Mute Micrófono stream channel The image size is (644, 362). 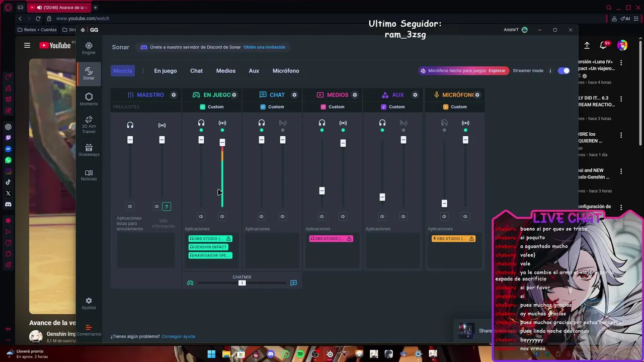(x=465, y=217)
